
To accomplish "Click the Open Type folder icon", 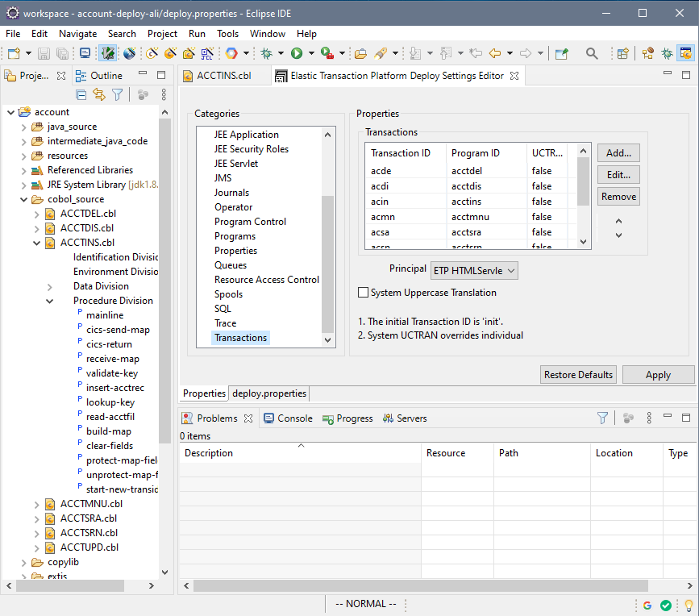I will pyautogui.click(x=360, y=53).
